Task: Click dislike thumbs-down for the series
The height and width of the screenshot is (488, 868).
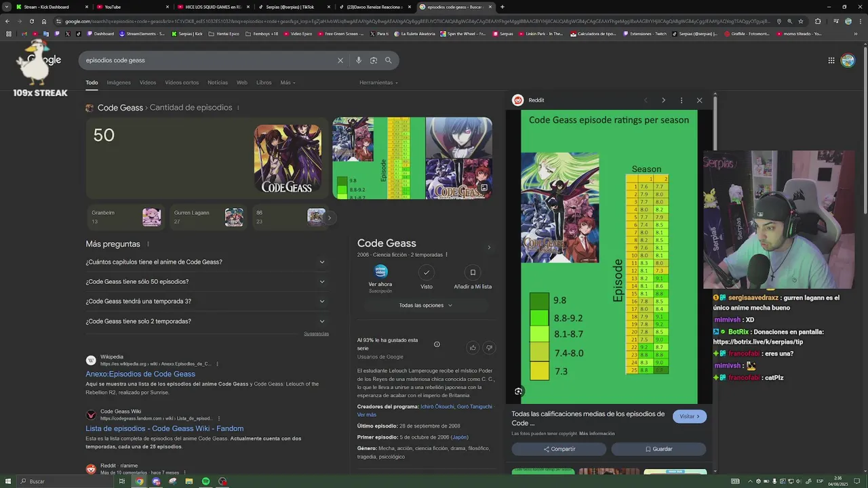Action: point(489,348)
